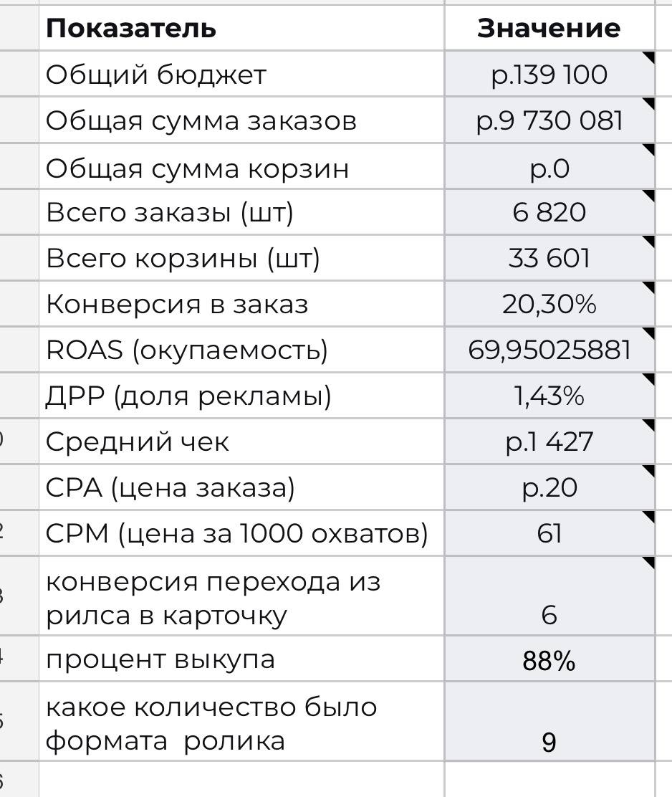Select the Всего заказы (шт) label cell
This screenshot has width=672, height=797.
[241, 212]
